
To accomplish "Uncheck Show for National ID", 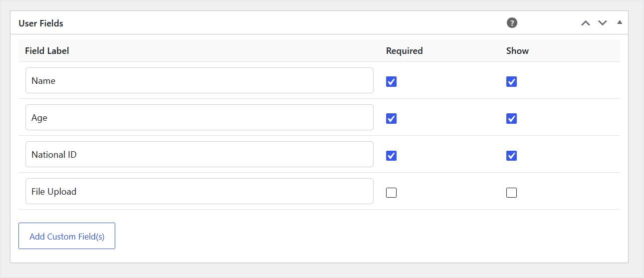I will click(x=511, y=156).
